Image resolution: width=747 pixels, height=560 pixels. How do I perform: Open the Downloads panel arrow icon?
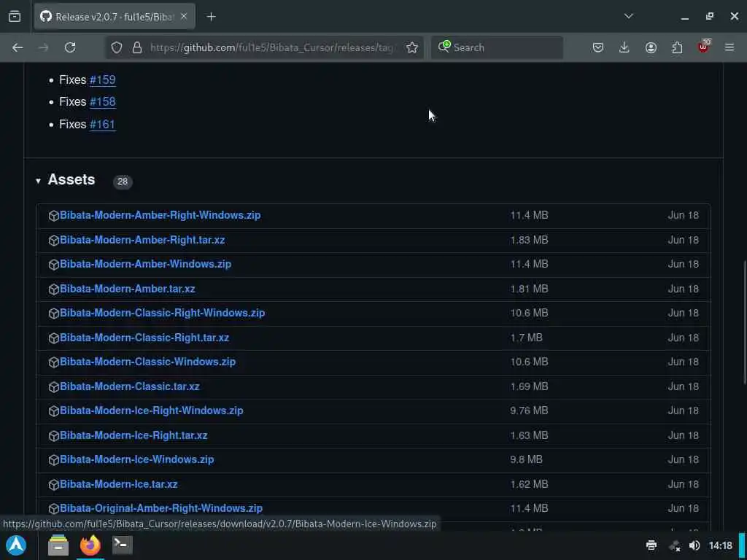[x=624, y=47]
